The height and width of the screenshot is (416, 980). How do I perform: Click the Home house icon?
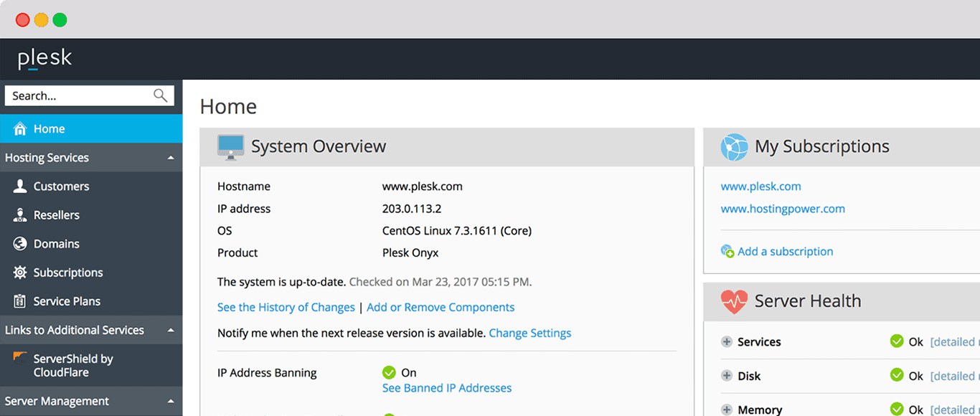pyautogui.click(x=20, y=129)
